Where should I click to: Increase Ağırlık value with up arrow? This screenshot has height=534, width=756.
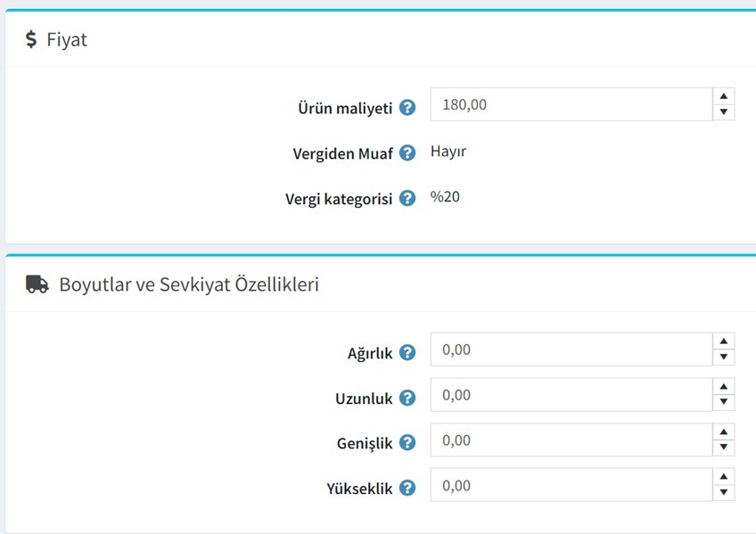tap(724, 341)
